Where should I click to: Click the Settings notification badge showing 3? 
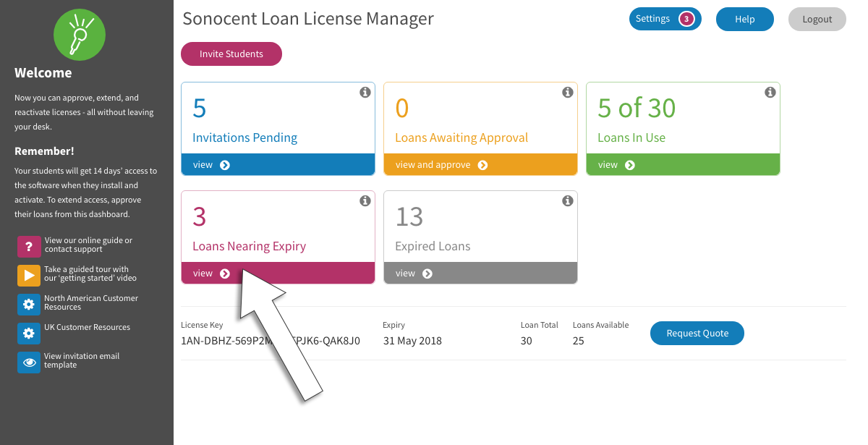[686, 19]
